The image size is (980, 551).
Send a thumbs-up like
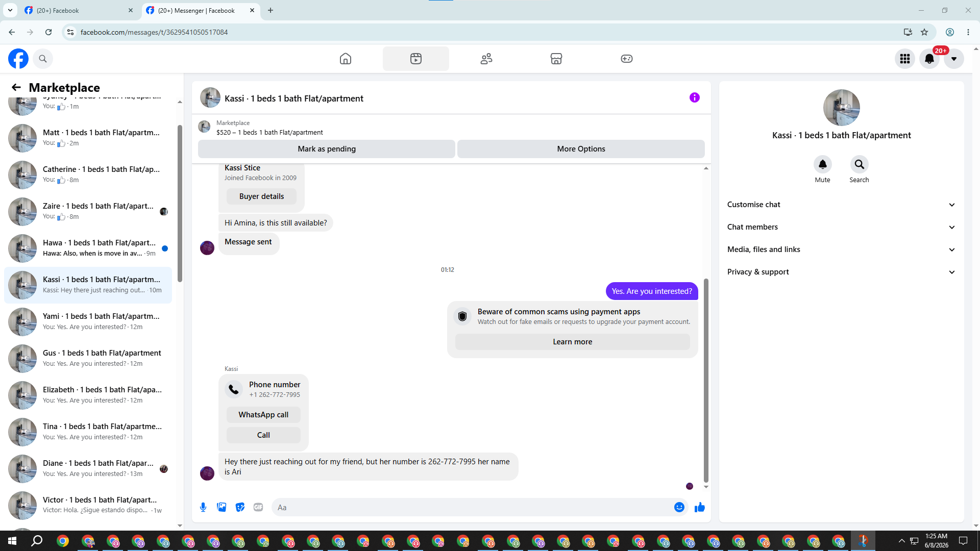700,507
